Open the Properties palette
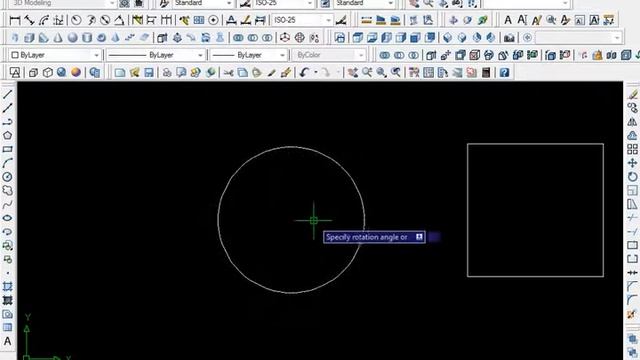 (414, 72)
